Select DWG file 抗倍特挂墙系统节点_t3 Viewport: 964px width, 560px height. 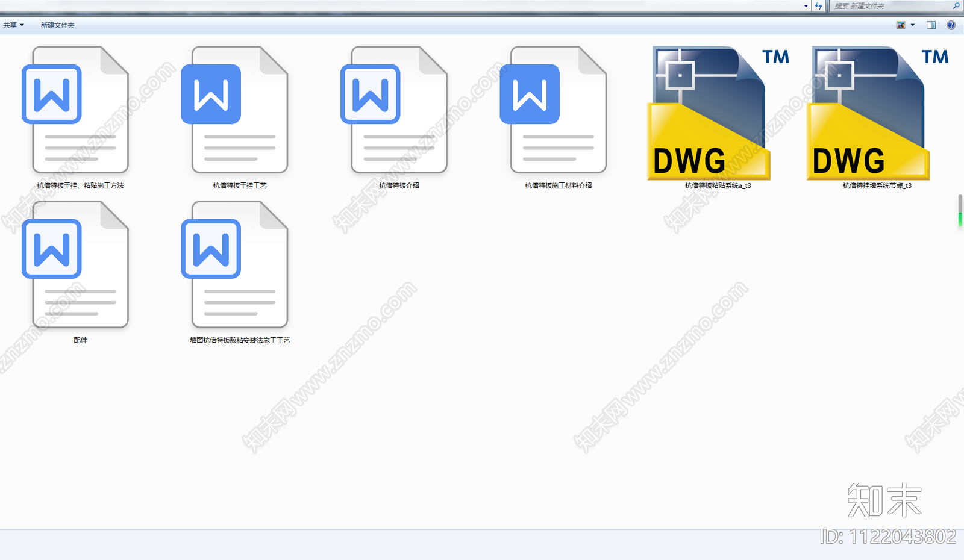pos(877,113)
